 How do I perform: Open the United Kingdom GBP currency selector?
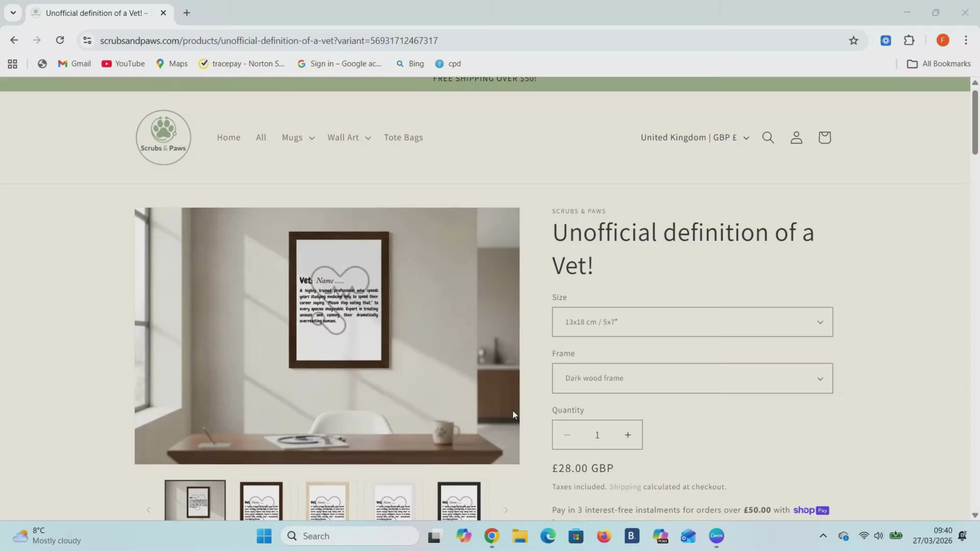point(695,138)
